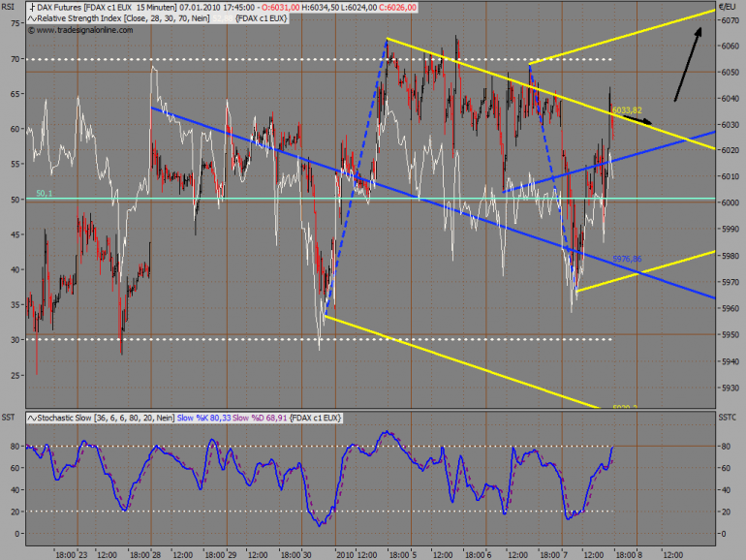Click the 70 value on RSI axis

(x=16, y=59)
